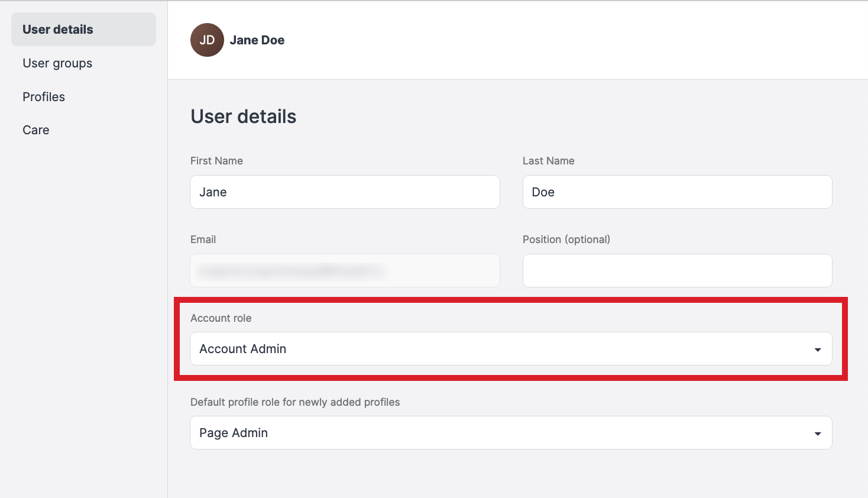This screenshot has height=498, width=868.
Task: Click into the Last Name field
Action: tap(677, 192)
